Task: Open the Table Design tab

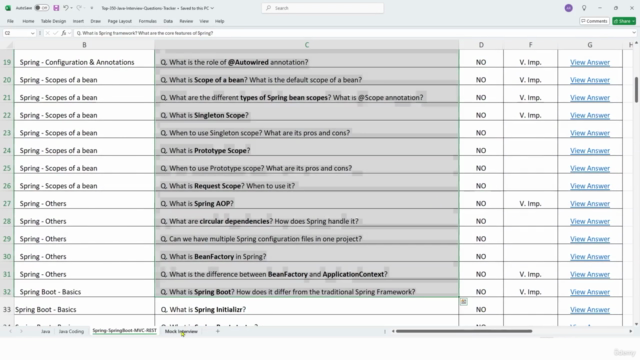Action: pos(53,21)
